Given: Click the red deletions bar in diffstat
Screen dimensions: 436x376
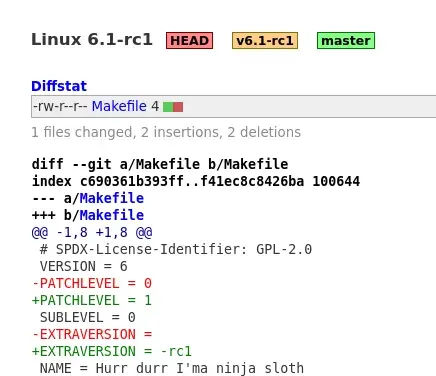Looking at the screenshot, I should 178,107.
